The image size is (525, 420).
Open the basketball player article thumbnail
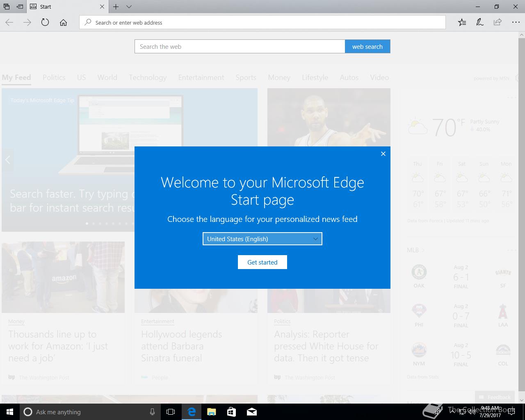click(x=329, y=117)
